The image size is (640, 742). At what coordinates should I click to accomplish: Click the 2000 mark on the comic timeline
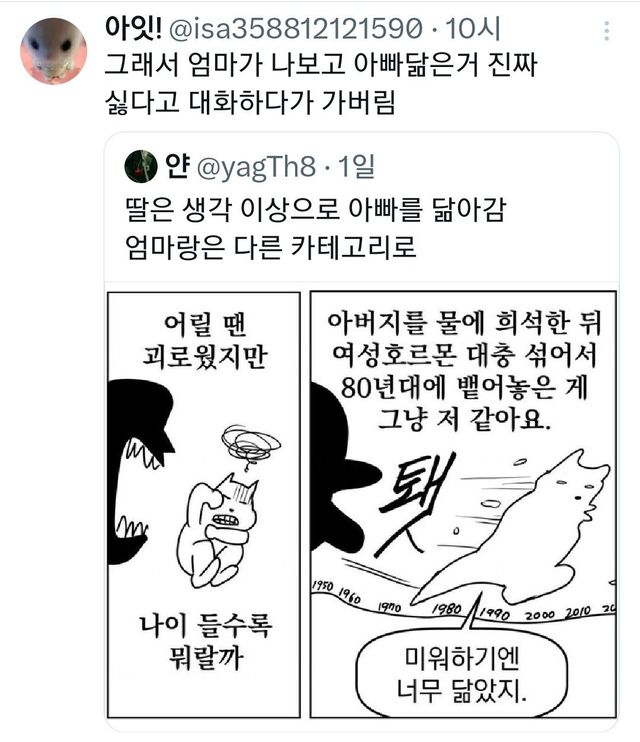540,615
